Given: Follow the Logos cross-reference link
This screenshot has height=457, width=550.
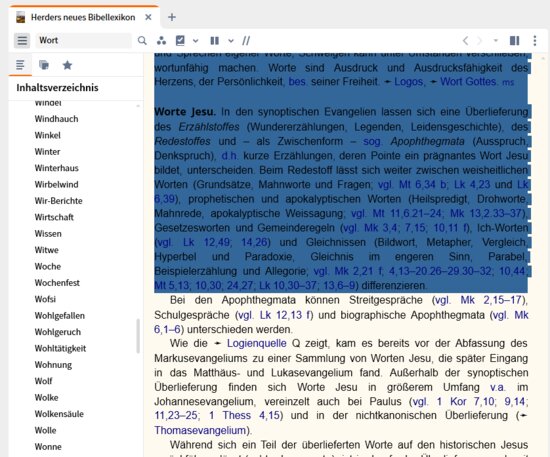Looking at the screenshot, I should pyautogui.click(x=409, y=82).
